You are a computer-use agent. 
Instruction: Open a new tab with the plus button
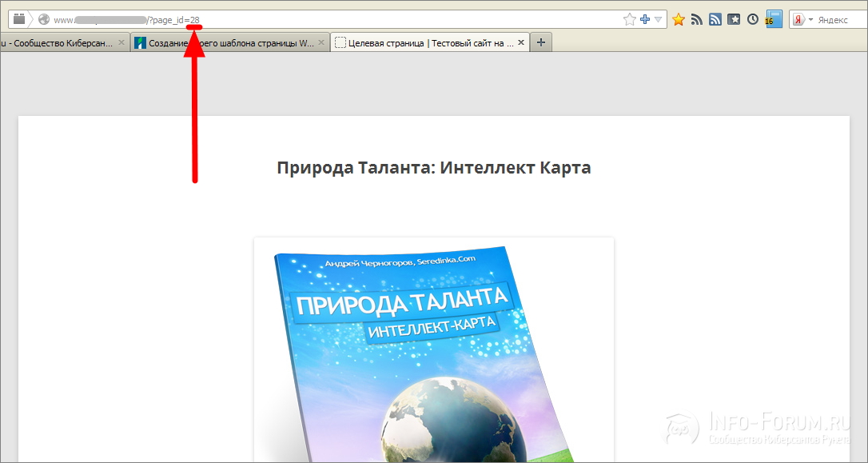pyautogui.click(x=541, y=42)
